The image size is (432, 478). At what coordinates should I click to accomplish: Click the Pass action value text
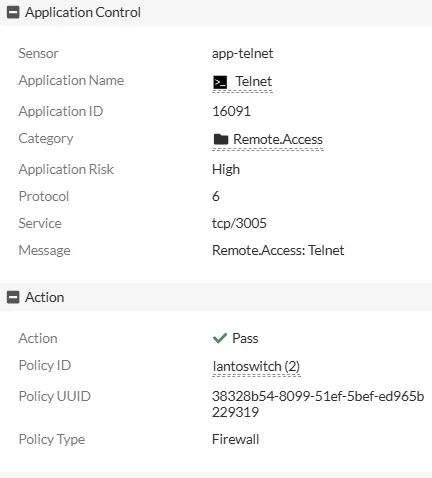(245, 338)
